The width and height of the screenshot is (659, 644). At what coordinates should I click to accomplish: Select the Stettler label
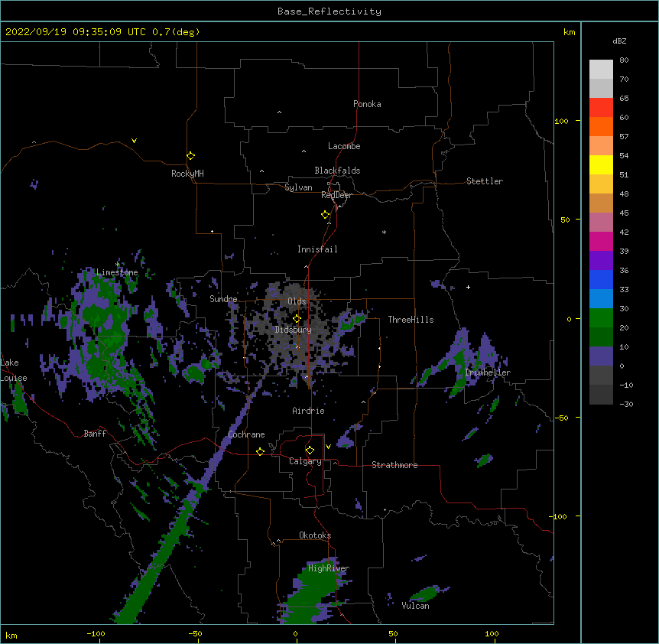click(485, 181)
